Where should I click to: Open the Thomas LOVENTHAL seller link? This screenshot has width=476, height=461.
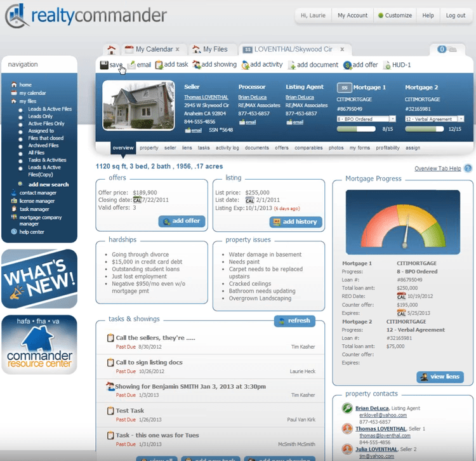tap(206, 97)
